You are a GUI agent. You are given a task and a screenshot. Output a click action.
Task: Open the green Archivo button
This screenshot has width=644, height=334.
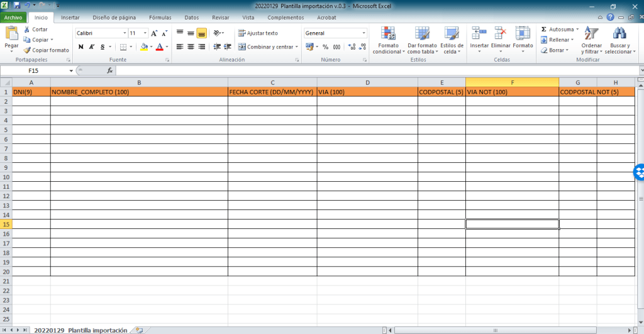(13, 18)
